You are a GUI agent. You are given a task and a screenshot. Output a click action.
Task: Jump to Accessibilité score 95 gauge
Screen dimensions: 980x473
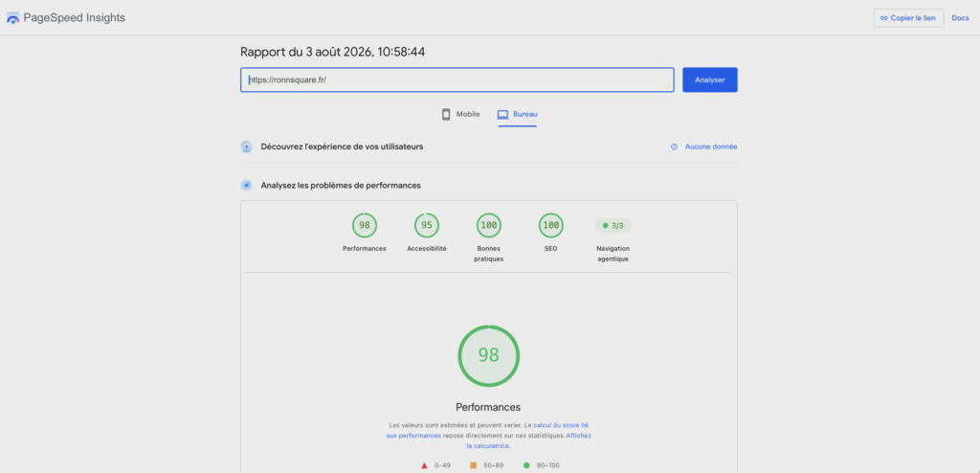[427, 225]
